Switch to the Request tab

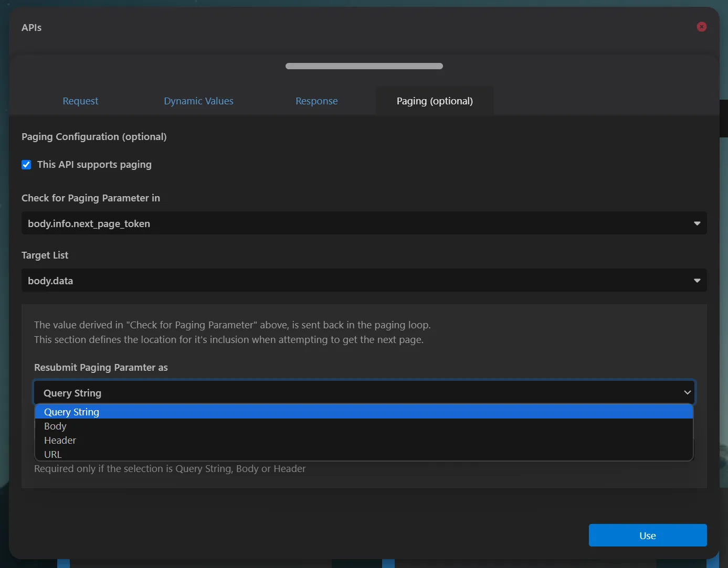pyautogui.click(x=80, y=101)
